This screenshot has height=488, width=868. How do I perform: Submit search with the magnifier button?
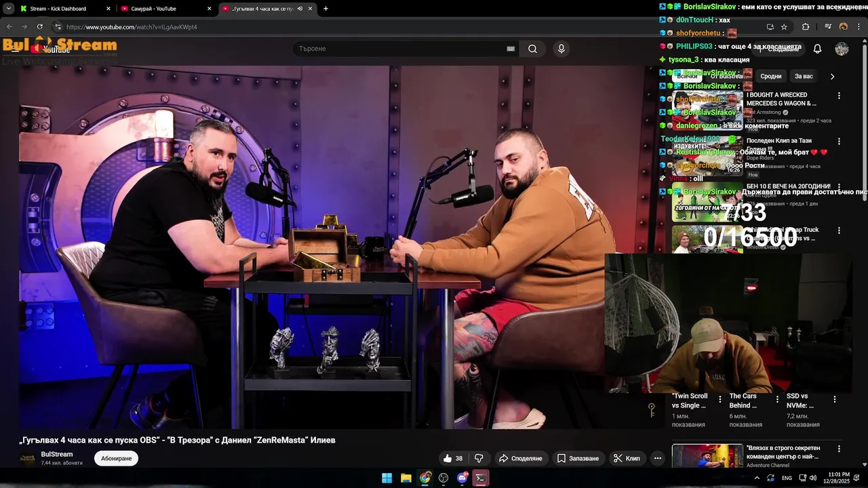[532, 49]
